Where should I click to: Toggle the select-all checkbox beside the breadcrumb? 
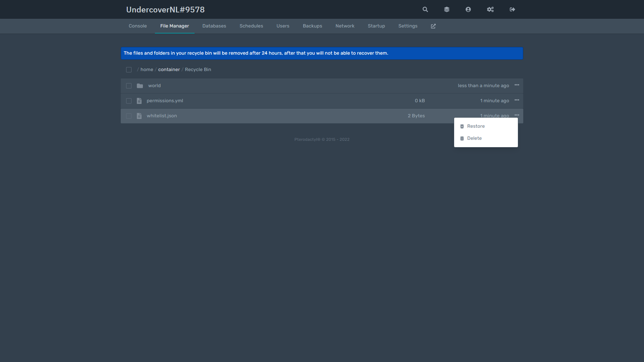click(129, 70)
